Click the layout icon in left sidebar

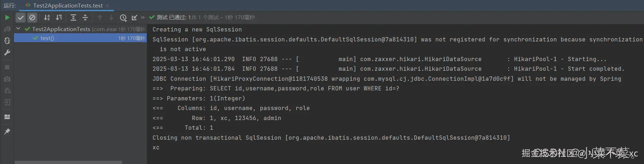click(x=7, y=117)
